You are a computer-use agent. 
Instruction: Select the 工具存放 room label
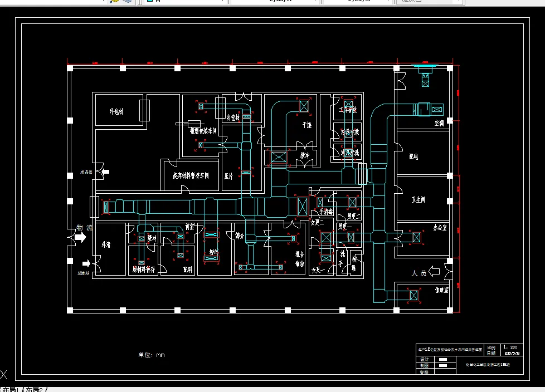pos(348,110)
